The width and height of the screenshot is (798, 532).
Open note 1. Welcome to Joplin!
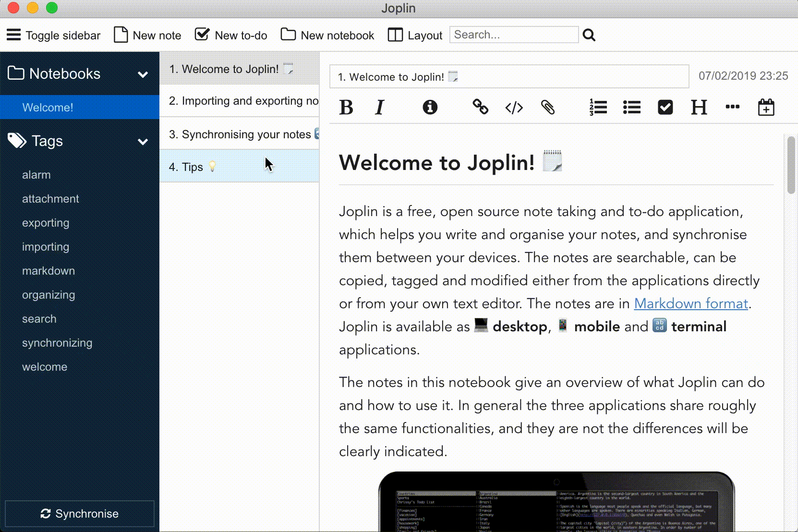[x=239, y=68]
